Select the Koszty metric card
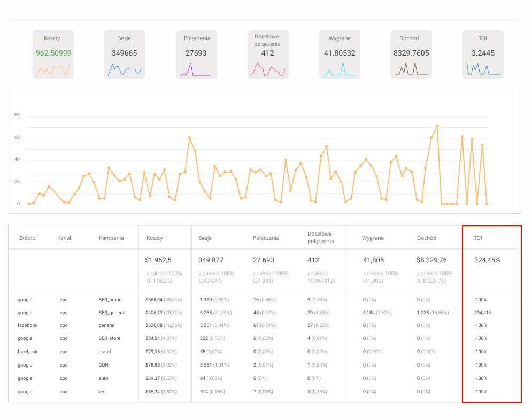This screenshot has height=420, width=532. (x=53, y=55)
